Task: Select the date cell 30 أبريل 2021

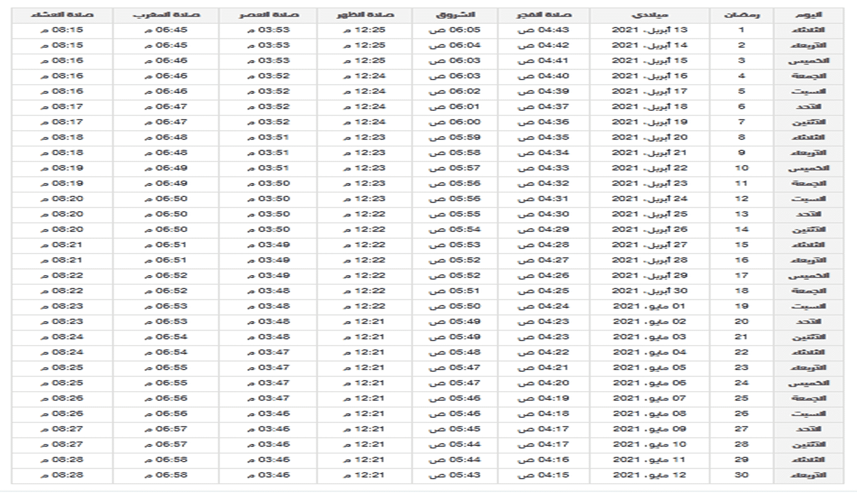Action: (649, 291)
